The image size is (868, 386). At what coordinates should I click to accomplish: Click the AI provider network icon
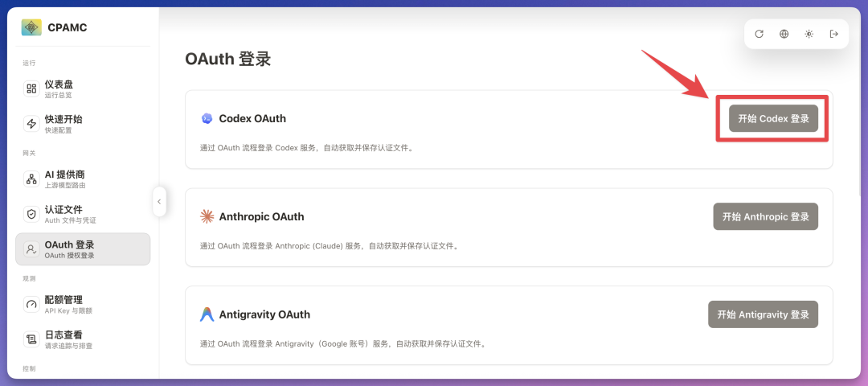click(31, 179)
